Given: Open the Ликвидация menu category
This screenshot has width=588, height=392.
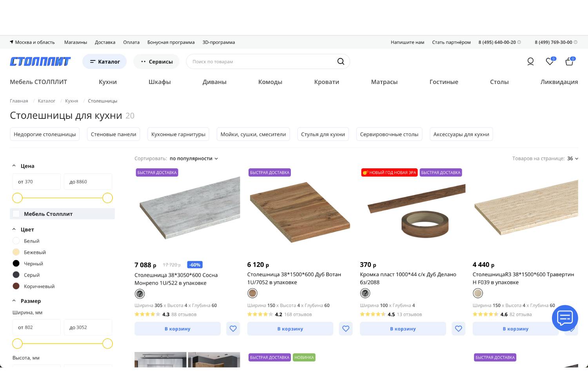Looking at the screenshot, I should pyautogui.click(x=559, y=82).
